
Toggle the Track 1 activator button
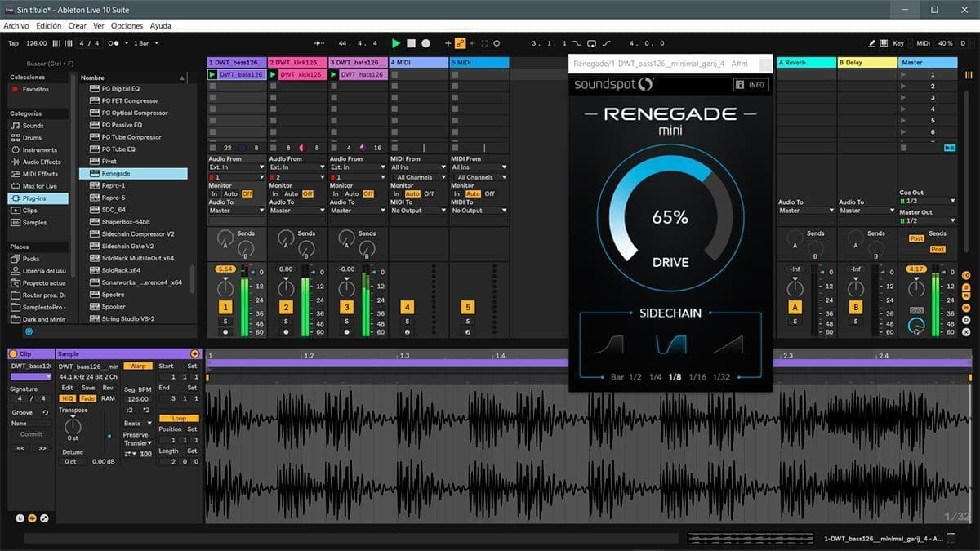tap(225, 308)
